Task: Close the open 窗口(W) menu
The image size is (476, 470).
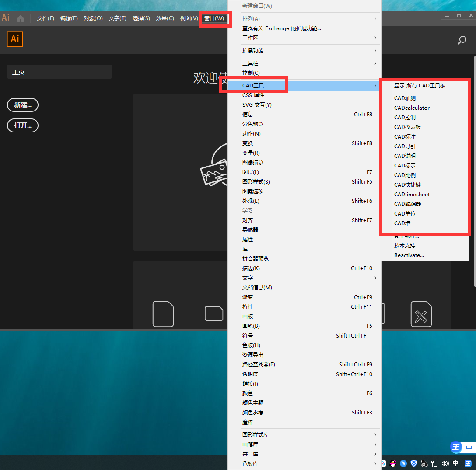Action: 214,18
